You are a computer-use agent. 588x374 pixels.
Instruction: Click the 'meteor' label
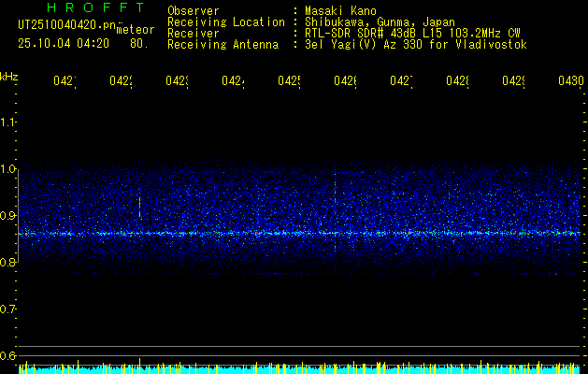coord(136,30)
